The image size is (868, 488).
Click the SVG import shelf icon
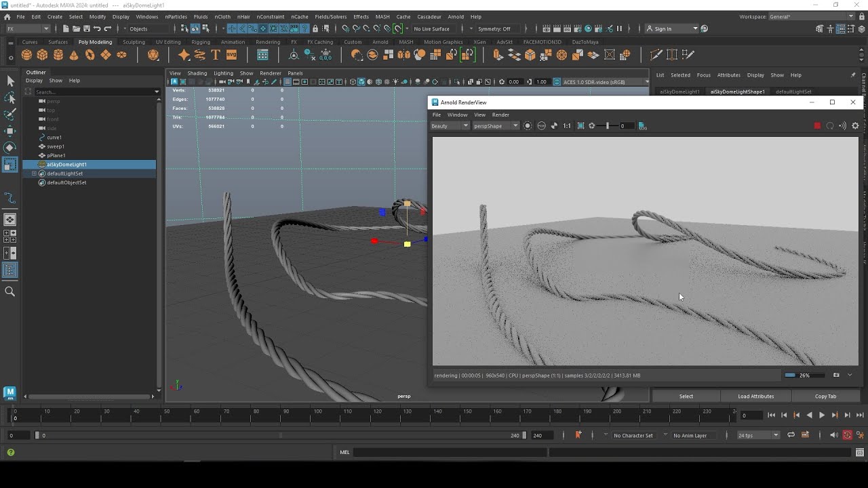pos(231,55)
